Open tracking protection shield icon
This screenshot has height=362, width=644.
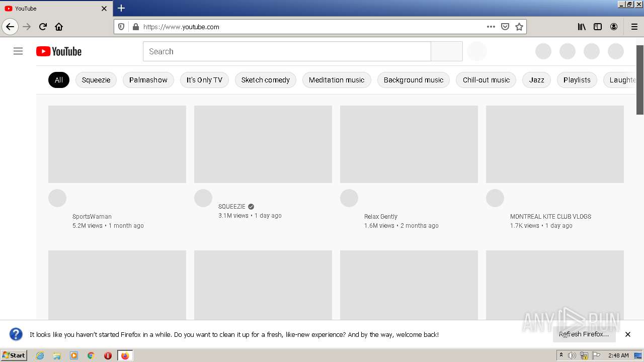point(121,27)
